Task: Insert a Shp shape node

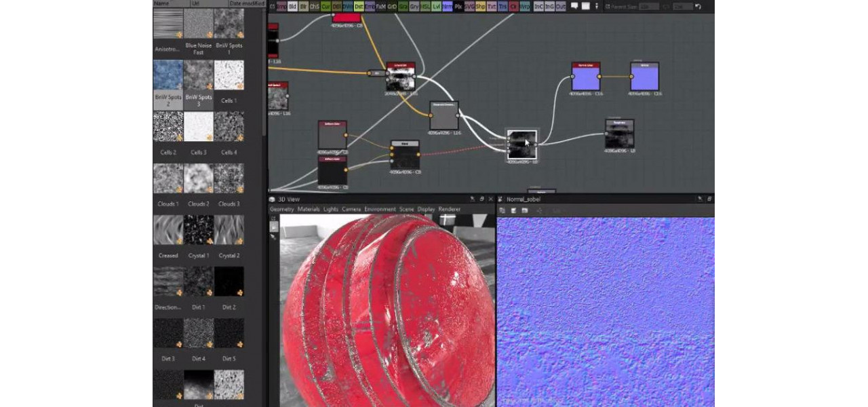Action: 480,6
